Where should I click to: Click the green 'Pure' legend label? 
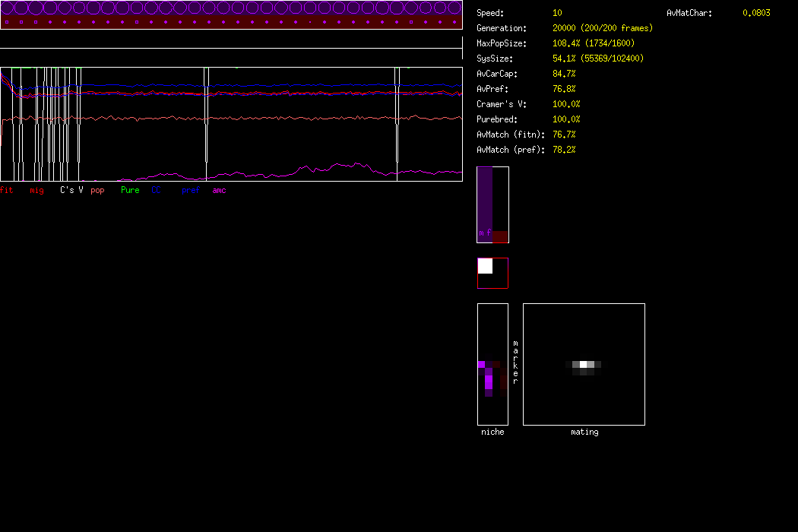pyautogui.click(x=130, y=190)
